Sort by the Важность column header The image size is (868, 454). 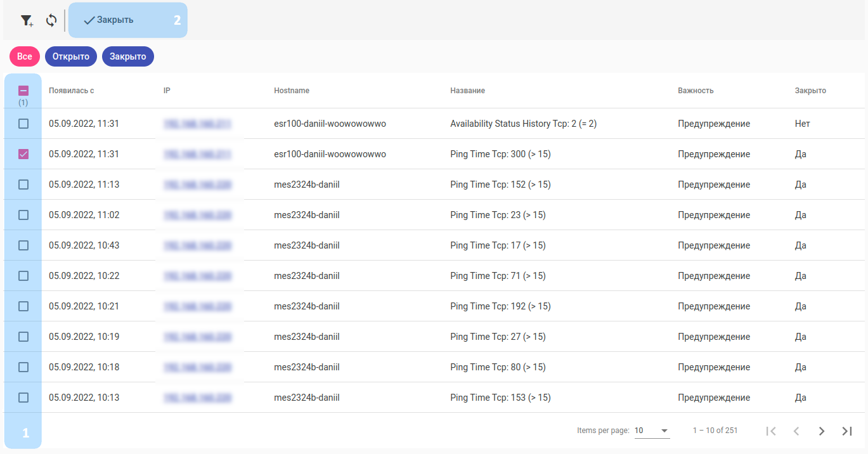(x=696, y=91)
